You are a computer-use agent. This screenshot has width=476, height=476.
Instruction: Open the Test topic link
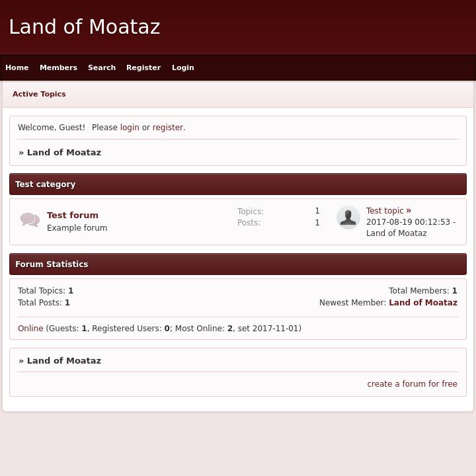coord(385,211)
